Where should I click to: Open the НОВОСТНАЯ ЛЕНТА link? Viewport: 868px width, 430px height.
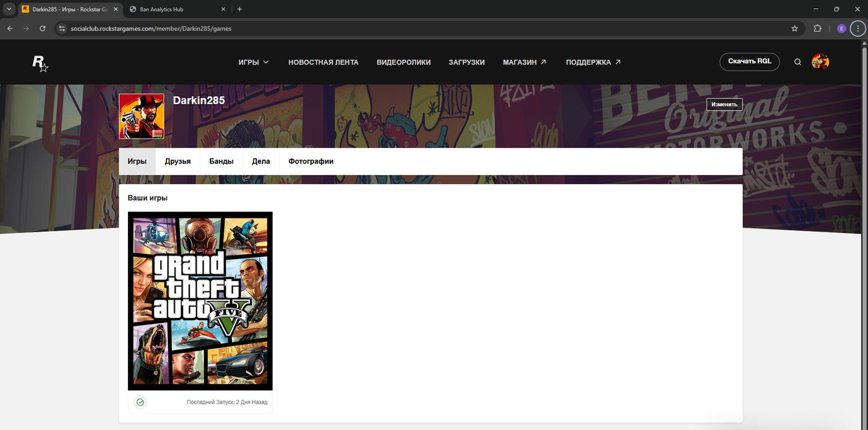pos(323,62)
